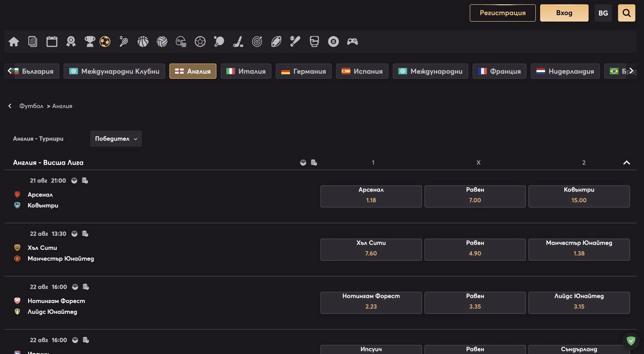Switch to the Нидерландия tab

click(x=565, y=71)
